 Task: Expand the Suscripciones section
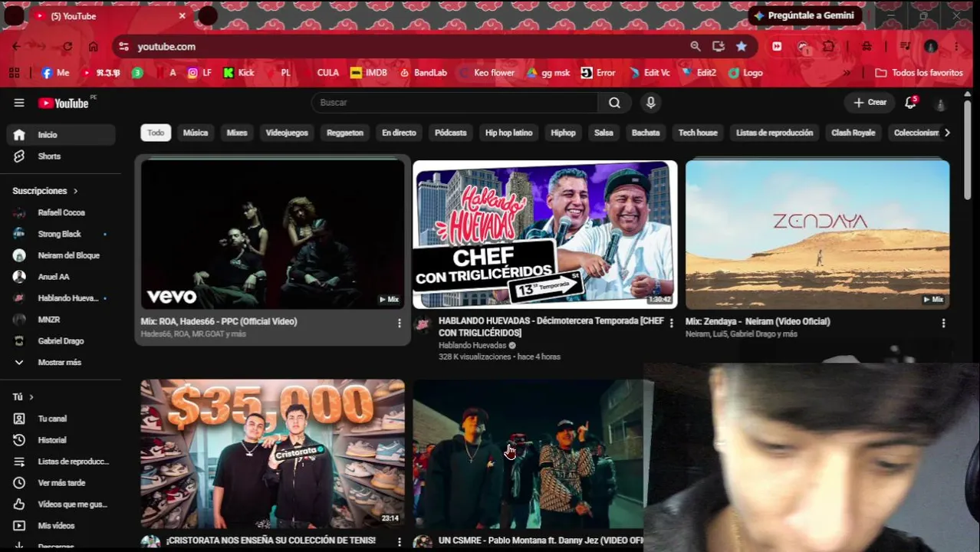tap(45, 191)
